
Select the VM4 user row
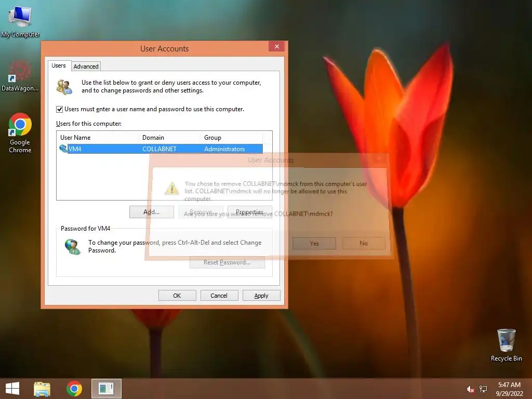161,149
